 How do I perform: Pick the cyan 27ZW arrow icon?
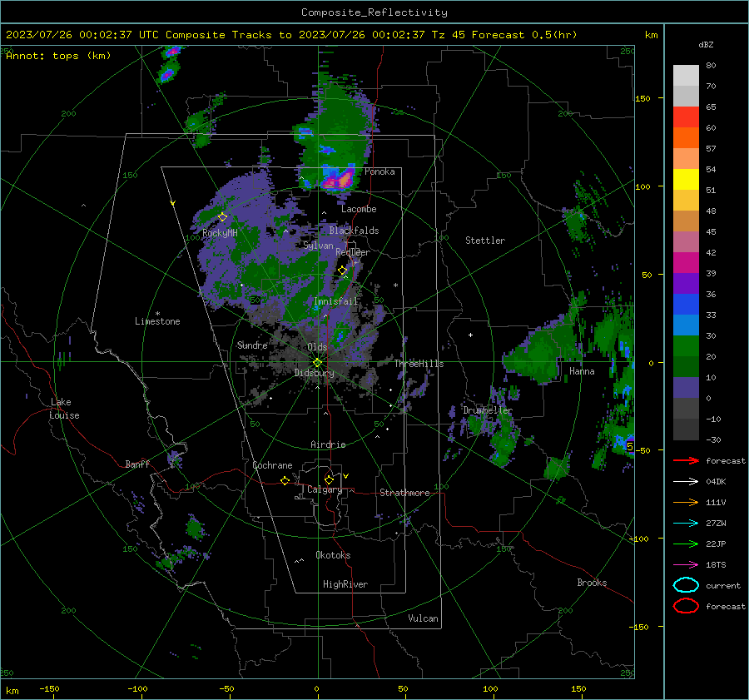686,524
